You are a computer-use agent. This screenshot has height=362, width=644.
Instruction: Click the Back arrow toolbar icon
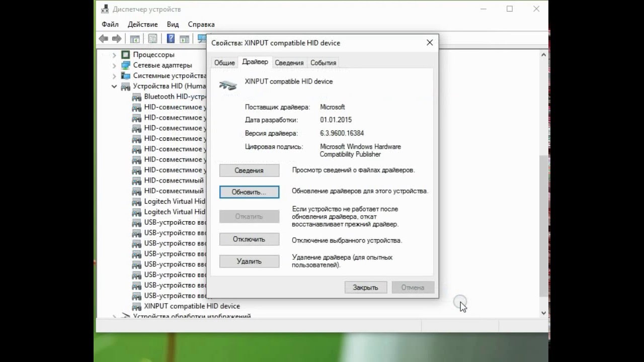pyautogui.click(x=104, y=39)
